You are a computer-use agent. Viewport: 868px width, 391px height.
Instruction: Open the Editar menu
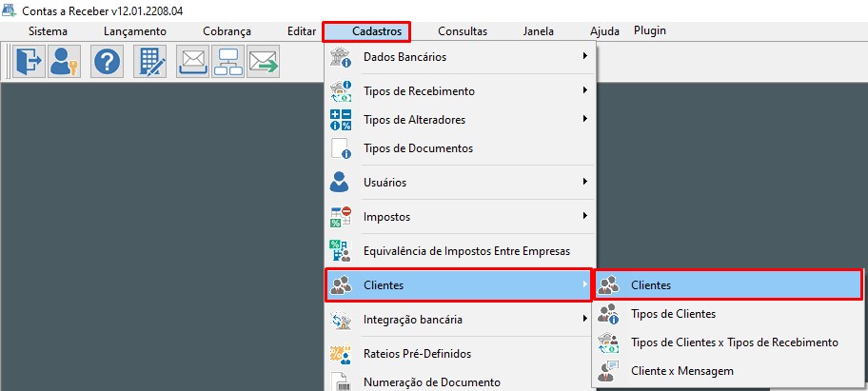(x=302, y=31)
